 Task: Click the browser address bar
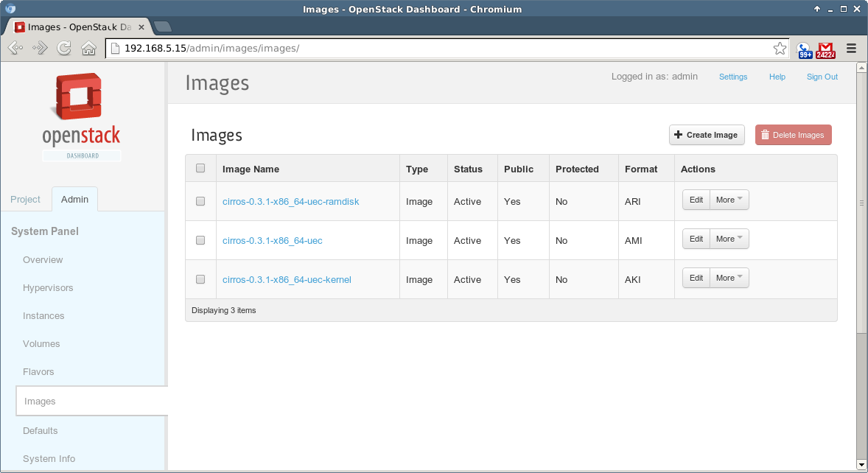[442, 49]
